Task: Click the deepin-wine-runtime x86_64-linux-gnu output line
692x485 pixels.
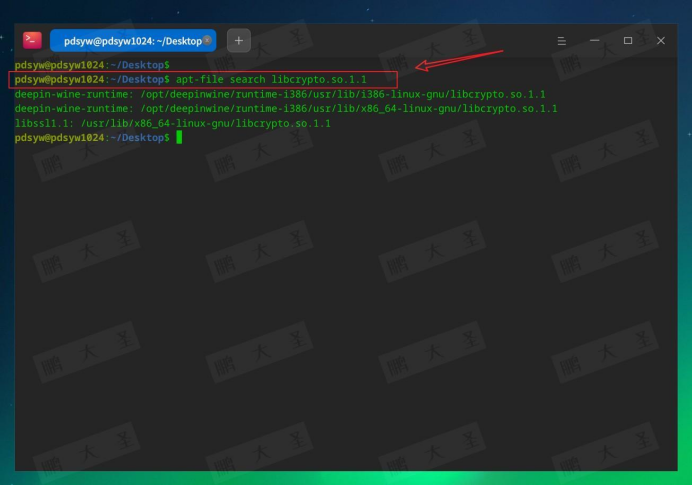Action: [286, 109]
